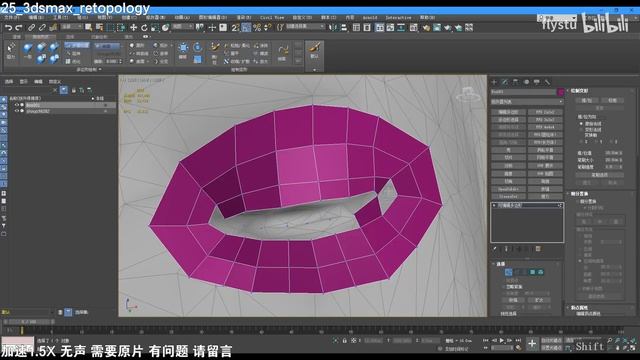Screen dimensions: 640x360
Task: Open the 修改器 menu
Action: (156, 18)
